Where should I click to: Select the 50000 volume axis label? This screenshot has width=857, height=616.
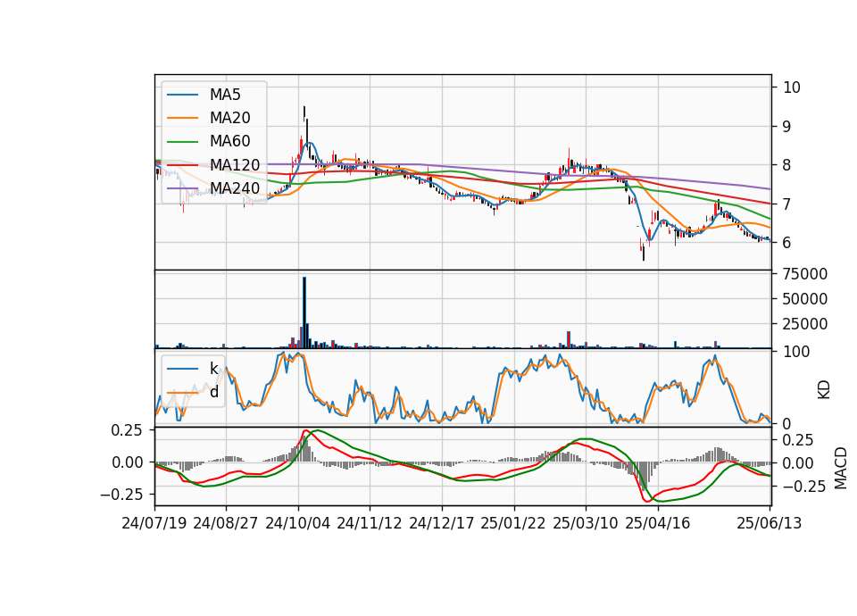click(805, 299)
